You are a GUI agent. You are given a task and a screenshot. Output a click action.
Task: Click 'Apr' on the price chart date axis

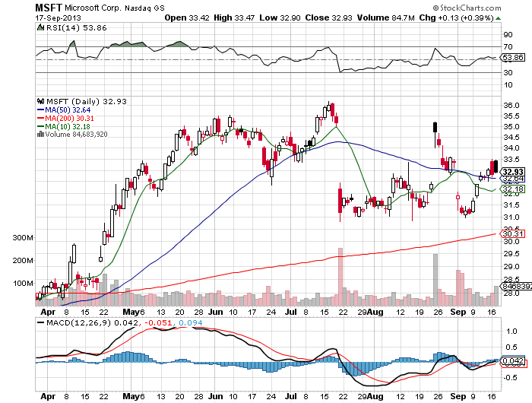point(48,312)
